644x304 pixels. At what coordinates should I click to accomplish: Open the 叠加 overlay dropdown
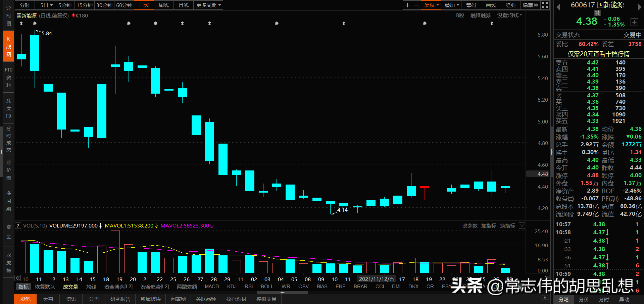click(x=451, y=5)
